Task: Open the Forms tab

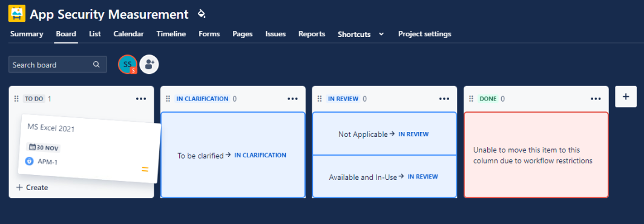Action: (x=209, y=34)
